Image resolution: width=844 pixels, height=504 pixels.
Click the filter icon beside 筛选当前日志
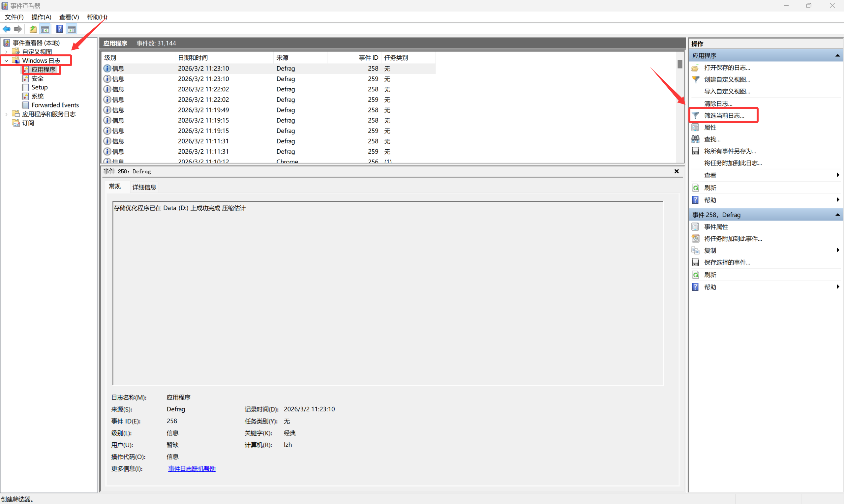click(696, 115)
